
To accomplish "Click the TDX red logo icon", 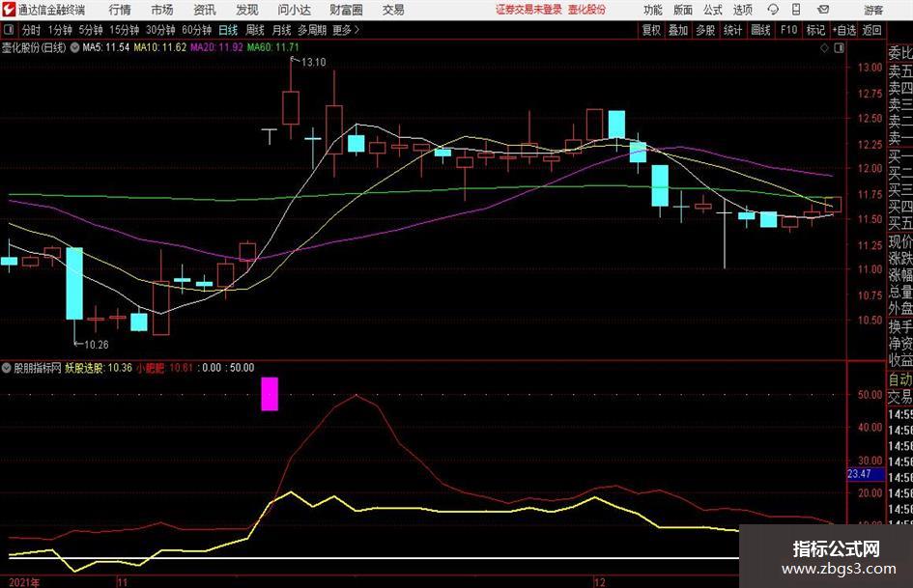I will tap(9, 10).
